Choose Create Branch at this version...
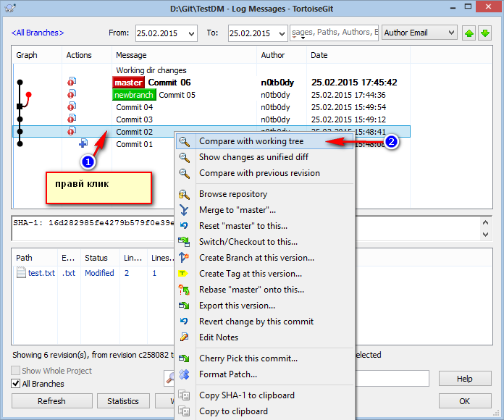 point(265,258)
